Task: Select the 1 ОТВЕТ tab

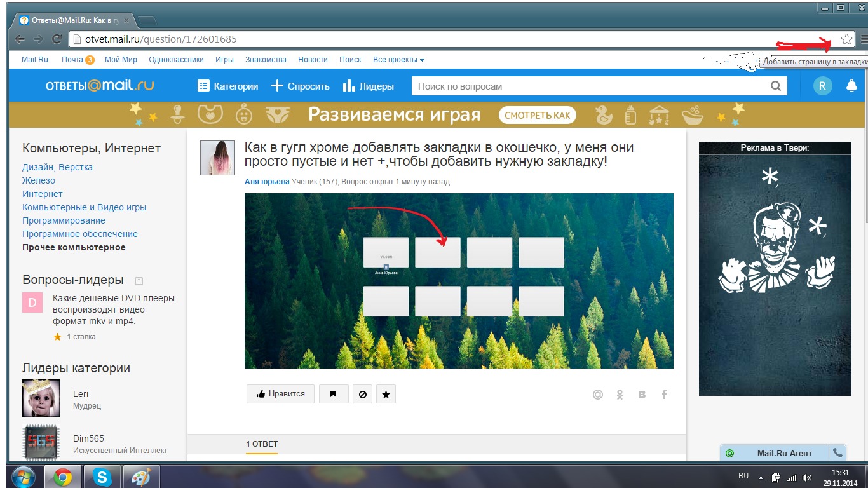Action: (x=262, y=444)
